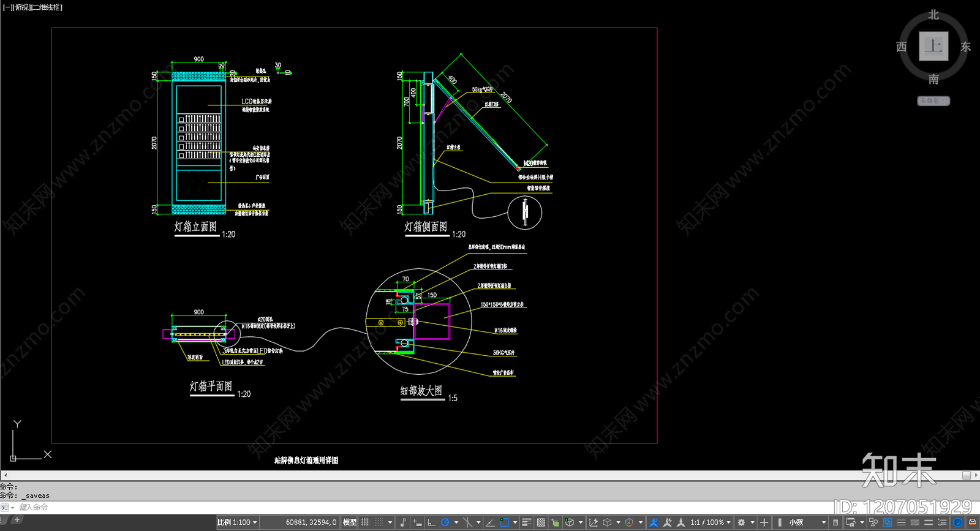This screenshot has height=531, width=980.
Task: Open the viewport controls [-] menu
Action: [6, 7]
